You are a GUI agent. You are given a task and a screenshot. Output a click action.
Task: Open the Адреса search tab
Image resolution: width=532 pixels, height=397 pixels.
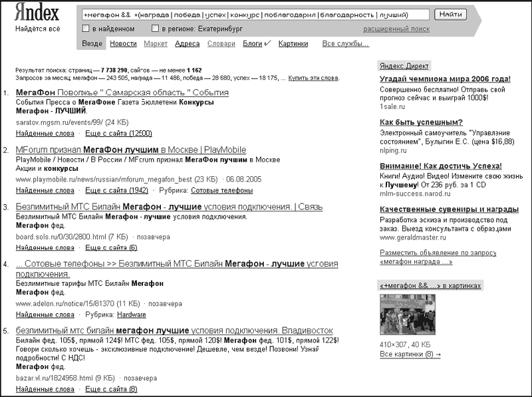tap(188, 44)
